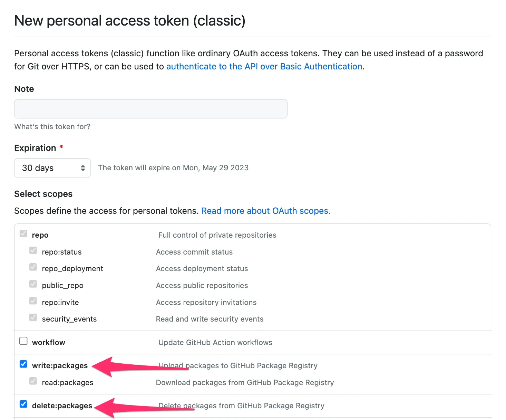Click the repo scope label
The height and width of the screenshot is (420, 506).
(x=40, y=235)
